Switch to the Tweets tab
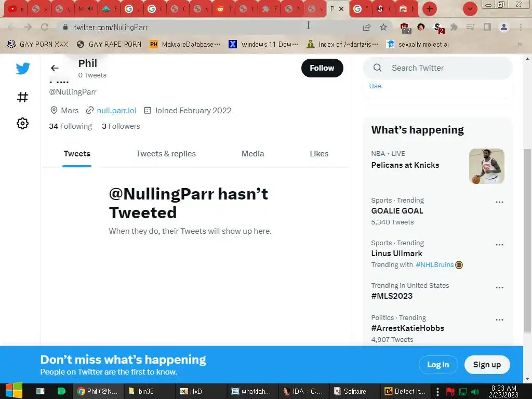This screenshot has height=399, width=532. coord(77,154)
